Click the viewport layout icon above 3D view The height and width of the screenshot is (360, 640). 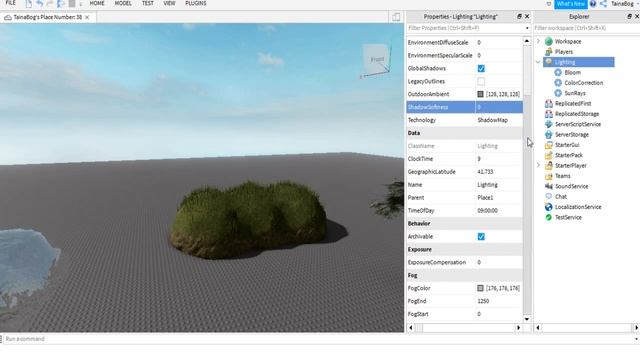click(x=396, y=17)
